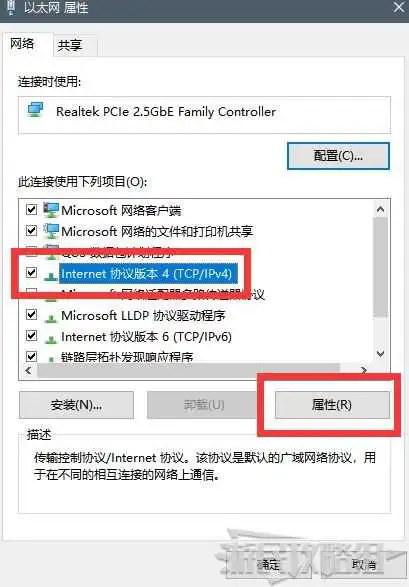
Task: Close the 以太网 属性 dialog
Action: tap(399, 7)
